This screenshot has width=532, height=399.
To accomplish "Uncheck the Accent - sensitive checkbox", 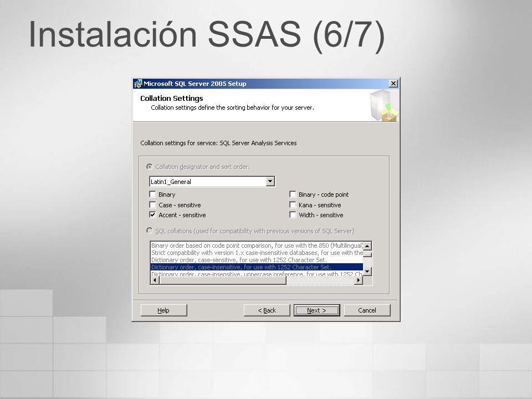I will coord(153,215).
